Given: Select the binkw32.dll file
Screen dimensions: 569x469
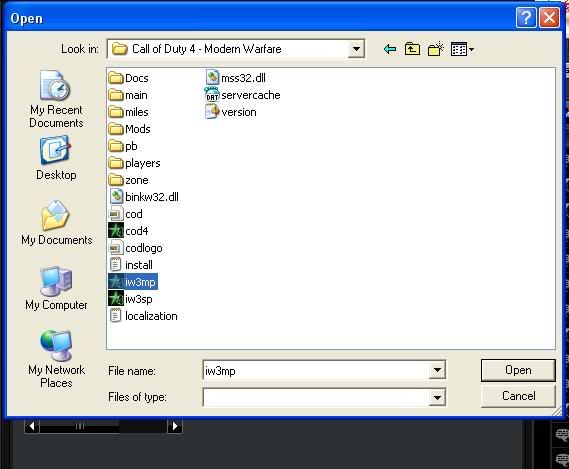Looking at the screenshot, I should pos(144,197).
